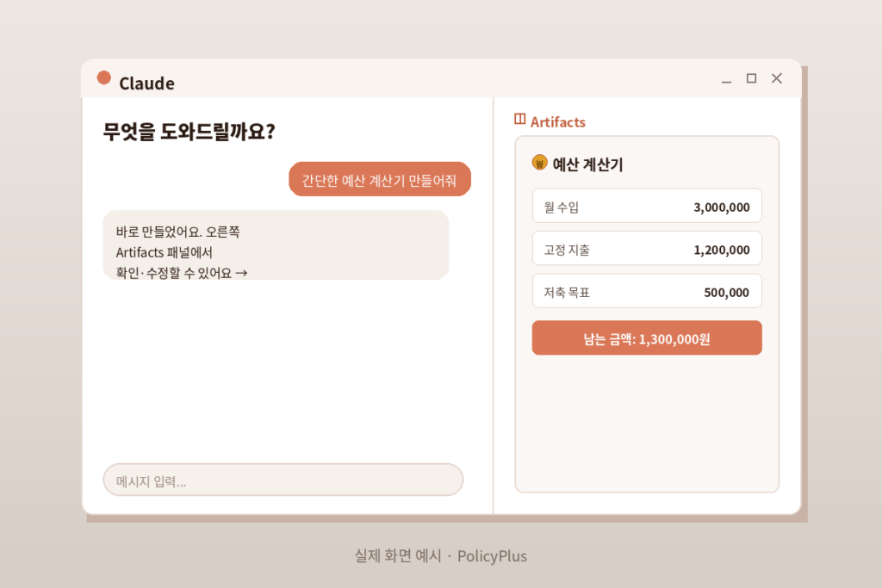Click the value 1,200,000

point(722,250)
